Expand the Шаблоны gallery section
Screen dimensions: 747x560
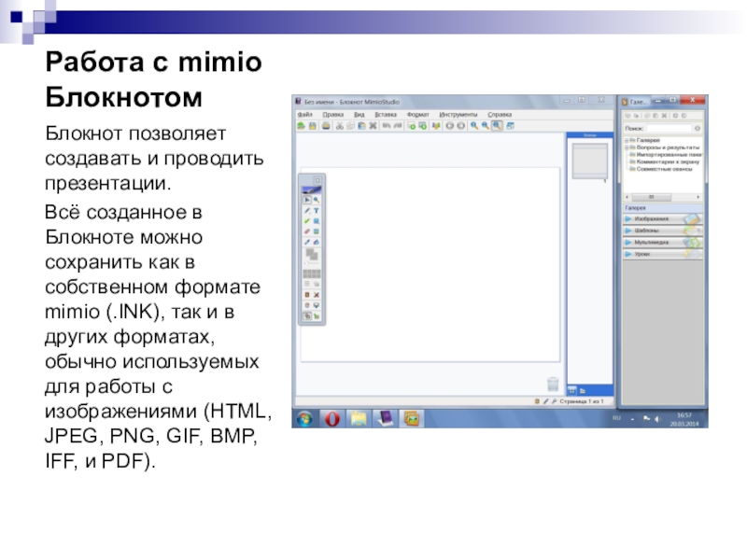coord(663,231)
